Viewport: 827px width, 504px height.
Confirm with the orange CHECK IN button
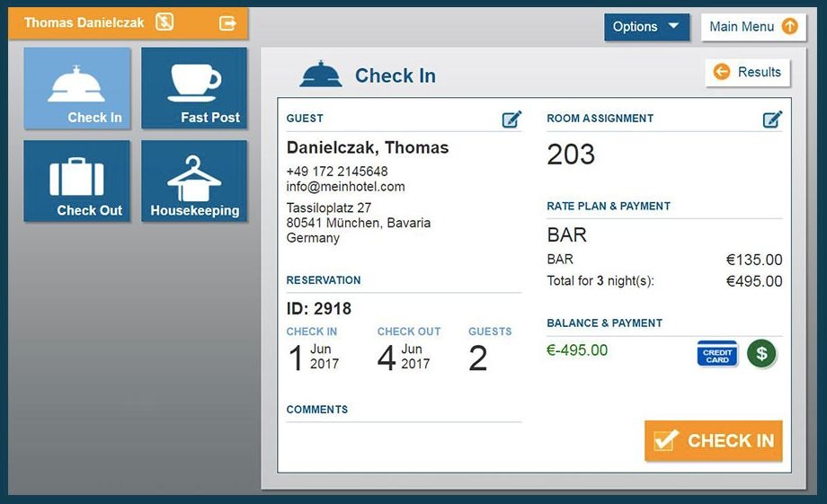click(x=713, y=441)
